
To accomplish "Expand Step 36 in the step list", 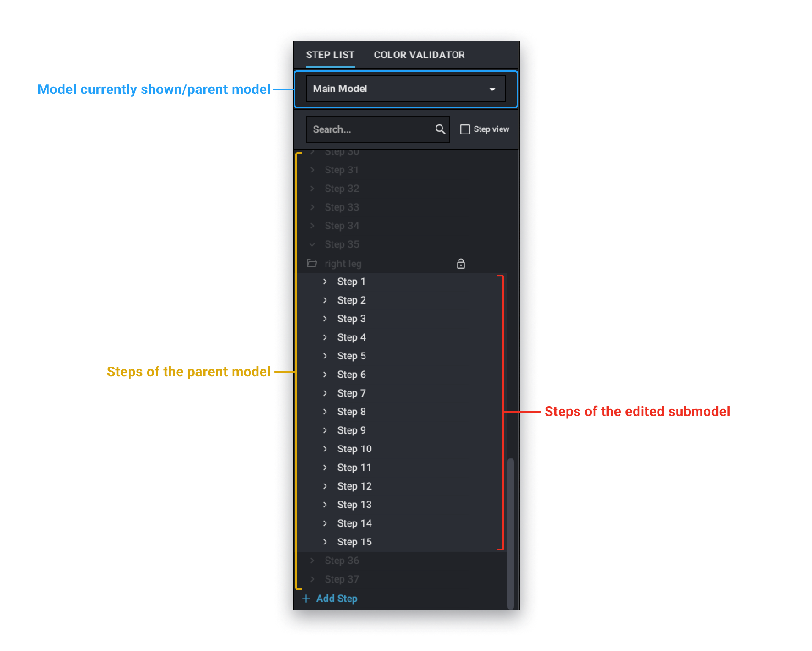I will 312,561.
